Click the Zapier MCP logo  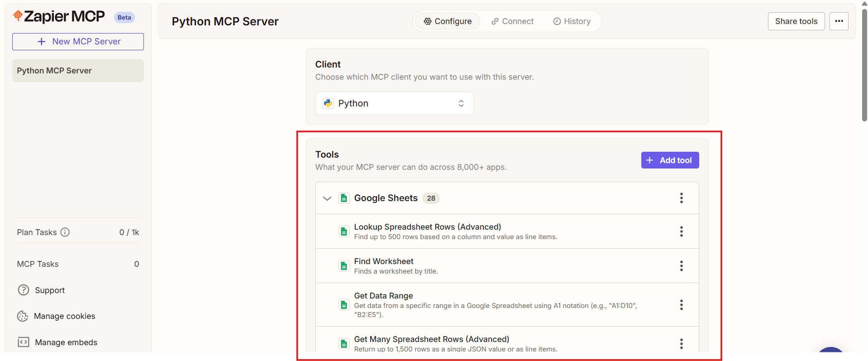pos(59,17)
